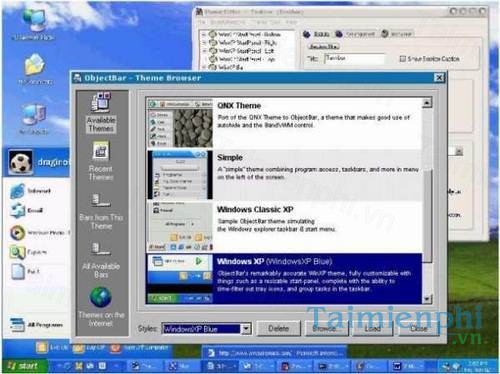Click Turn Off Computer button
500x374 pixels.
139,347
